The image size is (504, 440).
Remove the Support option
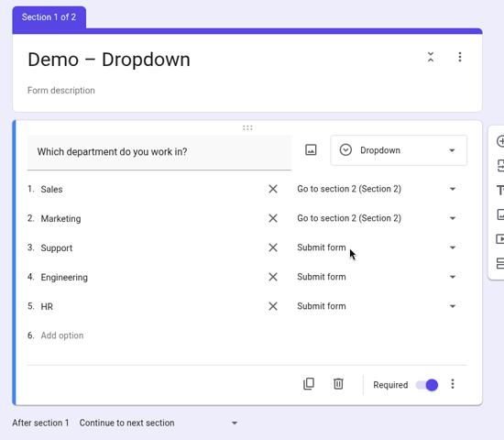tap(273, 247)
